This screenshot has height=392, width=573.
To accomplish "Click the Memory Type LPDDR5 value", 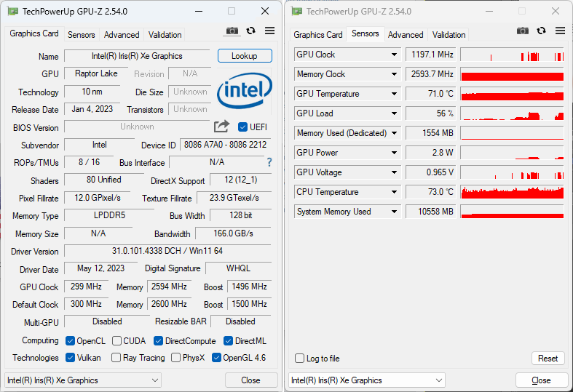I will pos(109,215).
